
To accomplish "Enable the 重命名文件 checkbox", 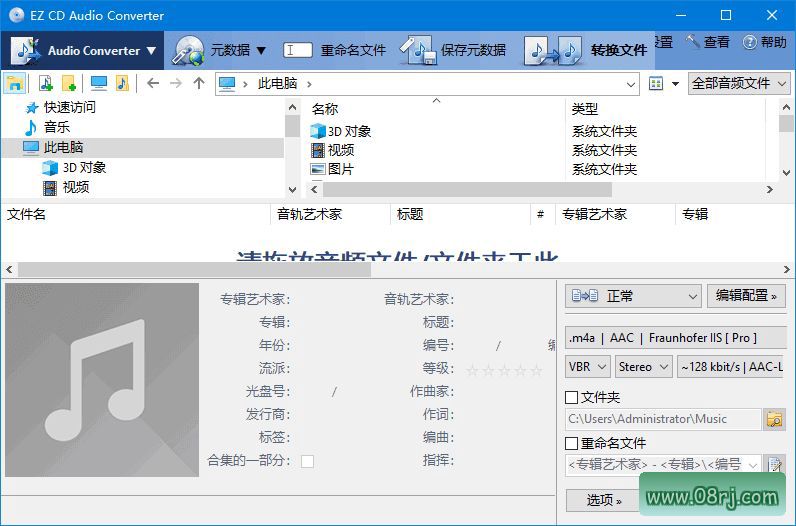I will click(x=572, y=443).
